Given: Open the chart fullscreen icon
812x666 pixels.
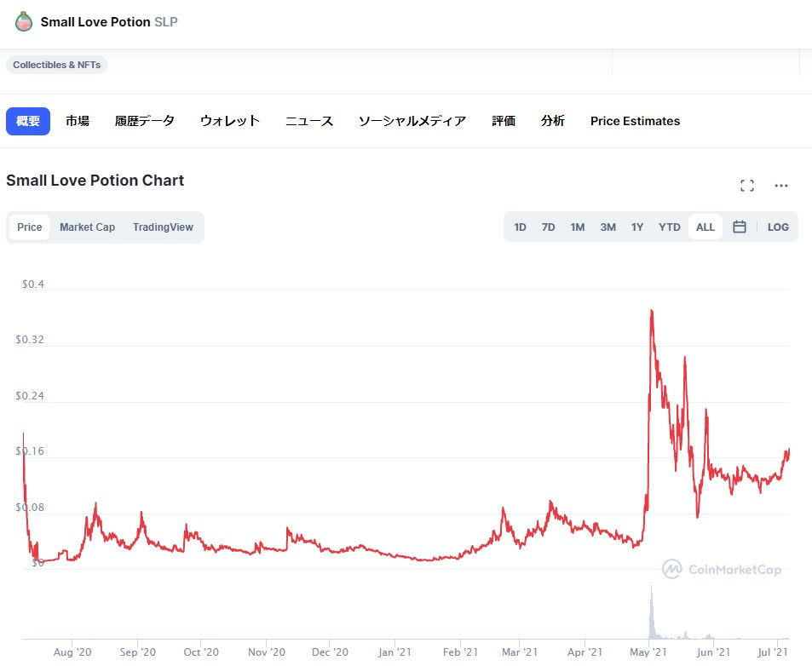Looking at the screenshot, I should coord(746,186).
